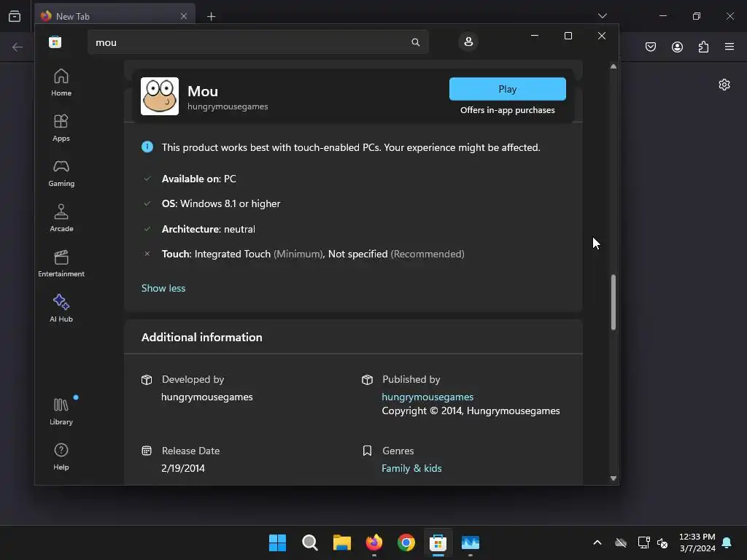This screenshot has width=747, height=560.
Task: Close the Firefox New Tab
Action: [183, 16]
